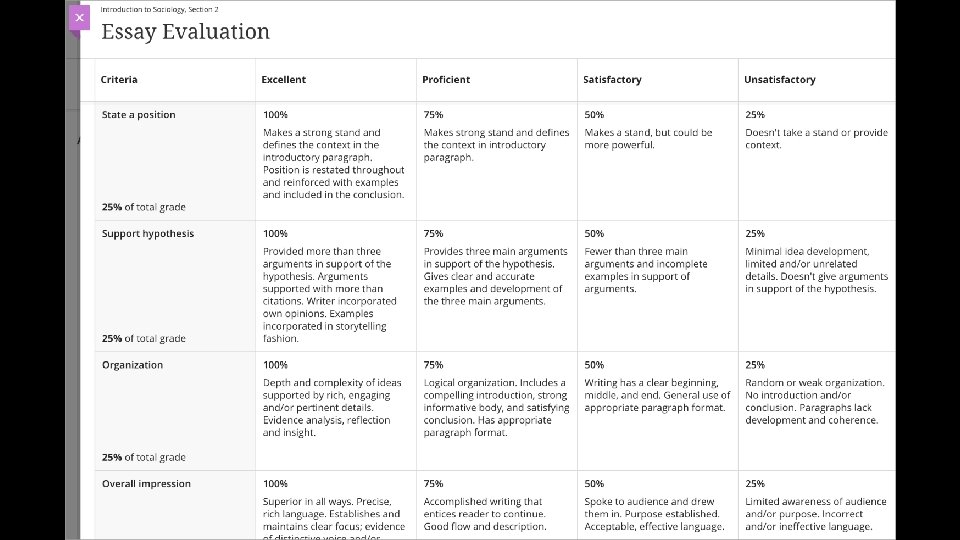Pick Unsatisfactory 25% for Support hypothesis
The width and height of the screenshot is (960, 540).
click(x=817, y=286)
